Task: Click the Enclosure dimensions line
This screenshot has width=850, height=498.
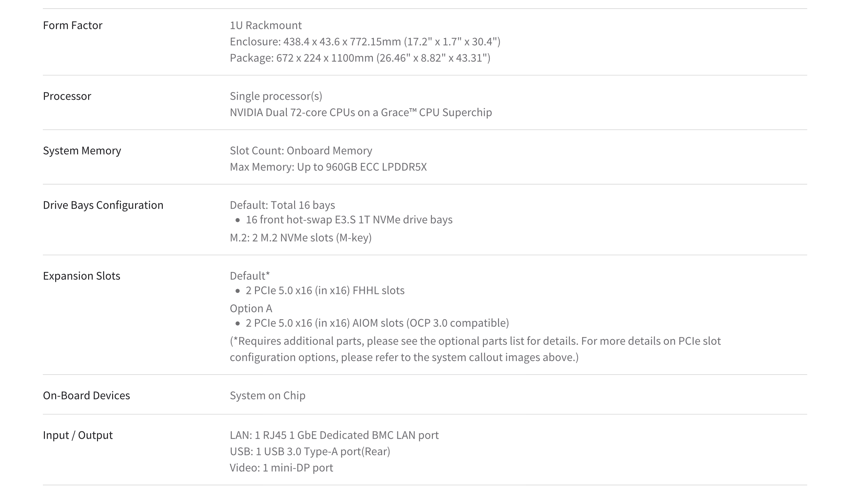Action: pos(365,42)
